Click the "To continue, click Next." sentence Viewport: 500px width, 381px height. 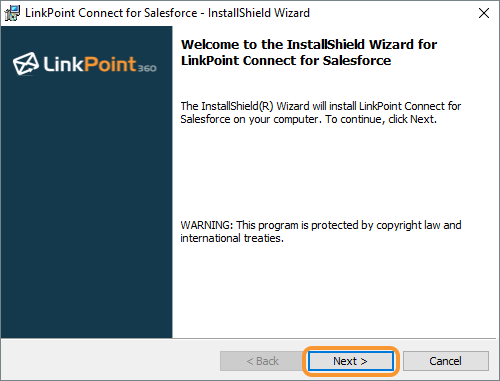pyautogui.click(x=381, y=119)
